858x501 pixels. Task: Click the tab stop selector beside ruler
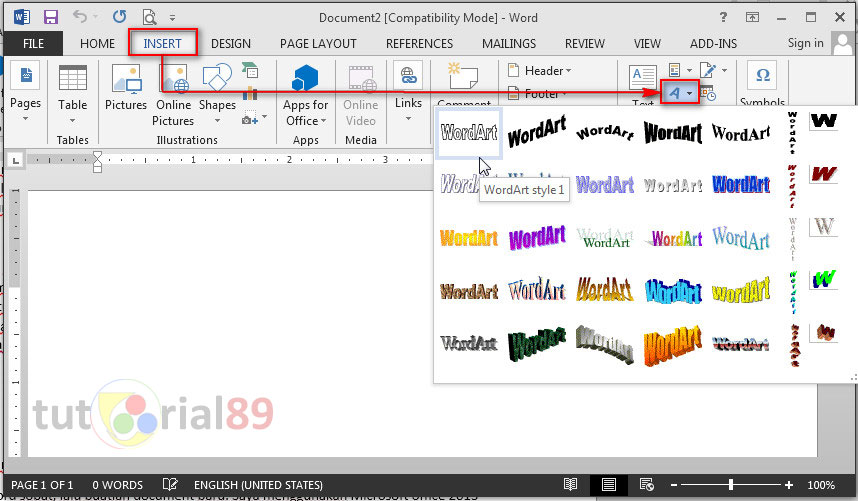[15, 160]
